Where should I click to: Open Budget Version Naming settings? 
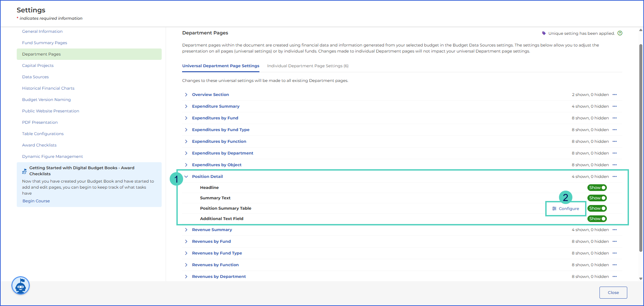point(47,100)
